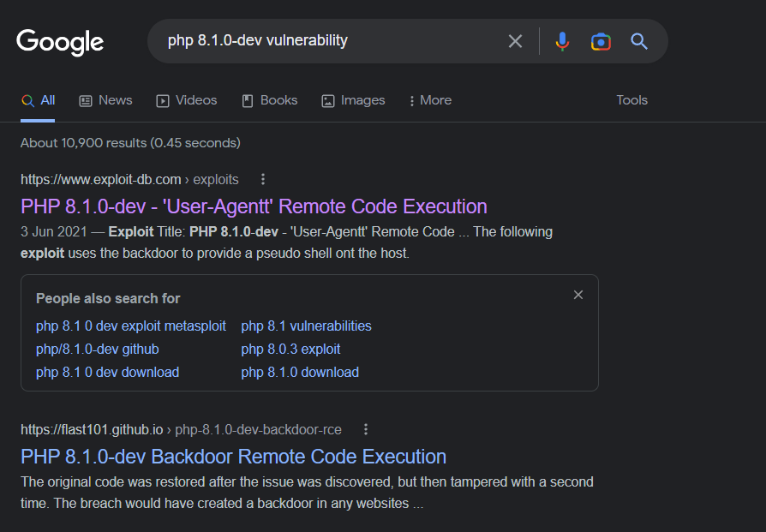Search php 8.1 0 dev exploit metasploit

(131, 326)
